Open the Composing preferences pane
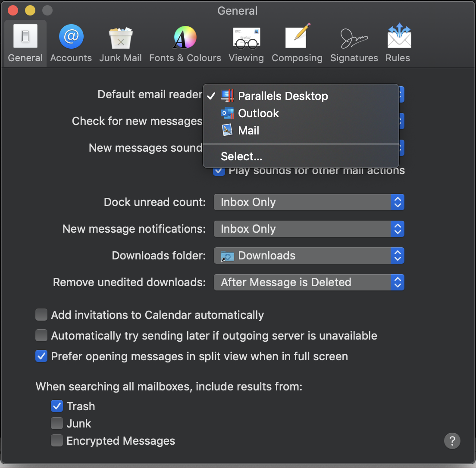The image size is (476, 468). pos(297,44)
